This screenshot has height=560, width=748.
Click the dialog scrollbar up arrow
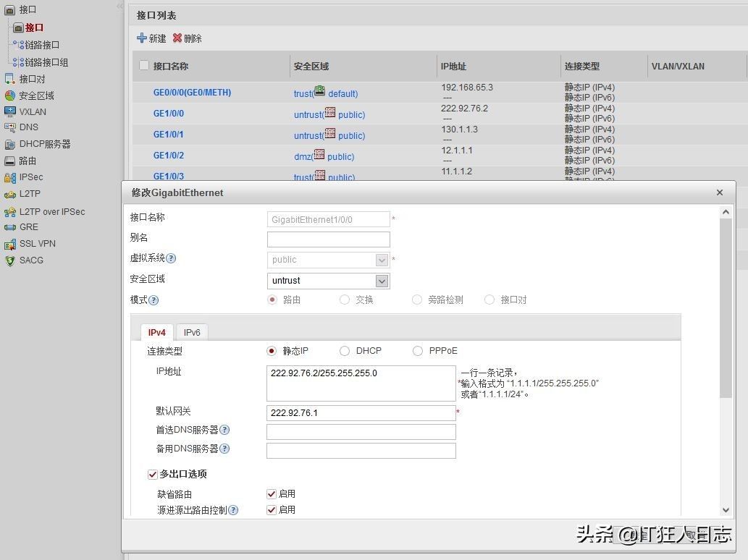tap(726, 212)
